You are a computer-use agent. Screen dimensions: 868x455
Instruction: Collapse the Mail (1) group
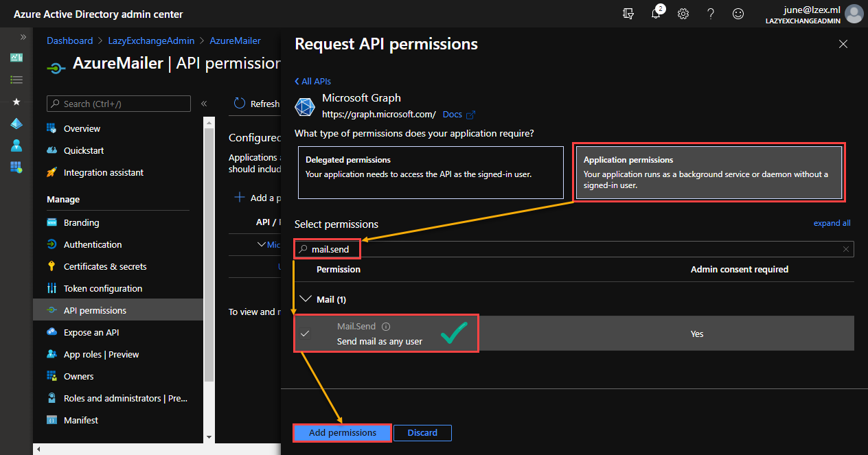pyautogui.click(x=305, y=299)
